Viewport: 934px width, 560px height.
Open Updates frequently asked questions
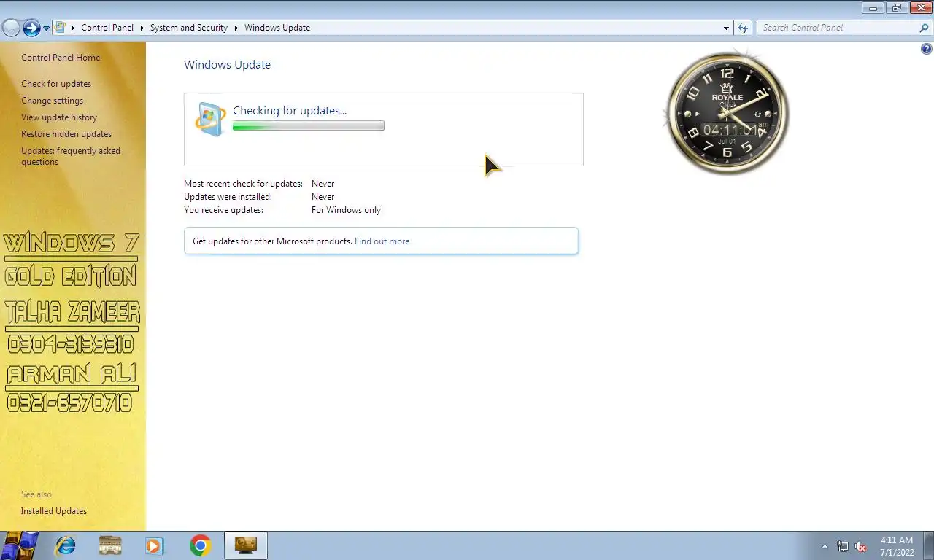point(71,156)
